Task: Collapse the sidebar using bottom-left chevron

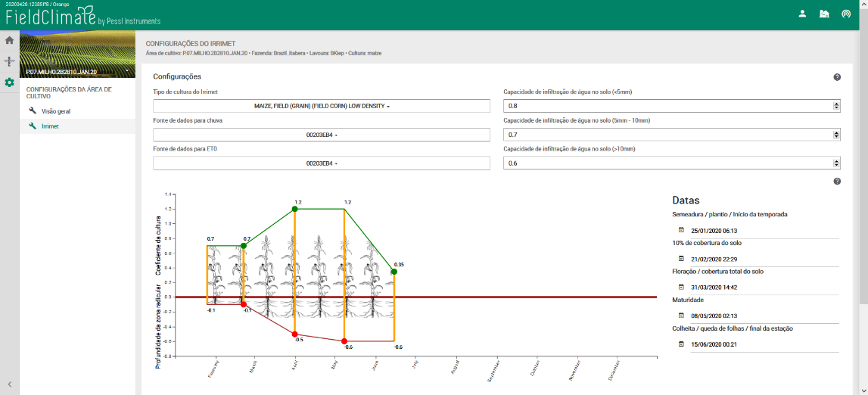Action: point(9,384)
